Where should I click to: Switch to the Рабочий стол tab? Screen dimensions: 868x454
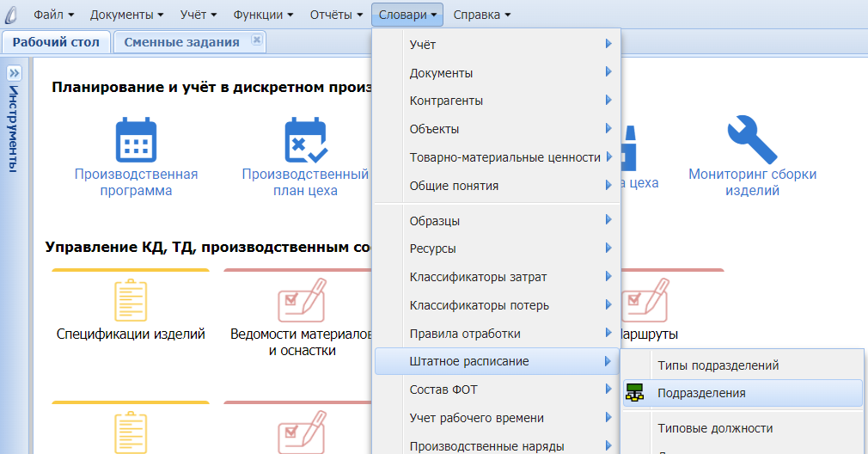click(56, 42)
